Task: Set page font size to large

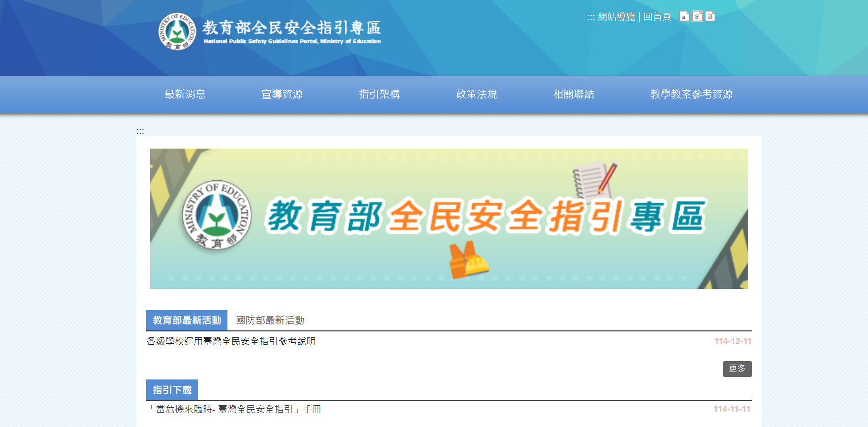Action: coord(710,16)
